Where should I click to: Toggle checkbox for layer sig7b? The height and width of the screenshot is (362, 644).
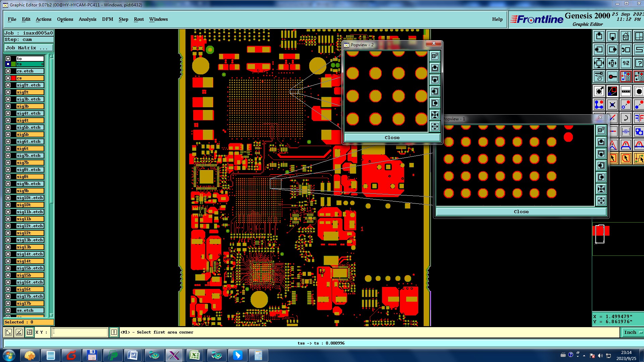point(8,163)
